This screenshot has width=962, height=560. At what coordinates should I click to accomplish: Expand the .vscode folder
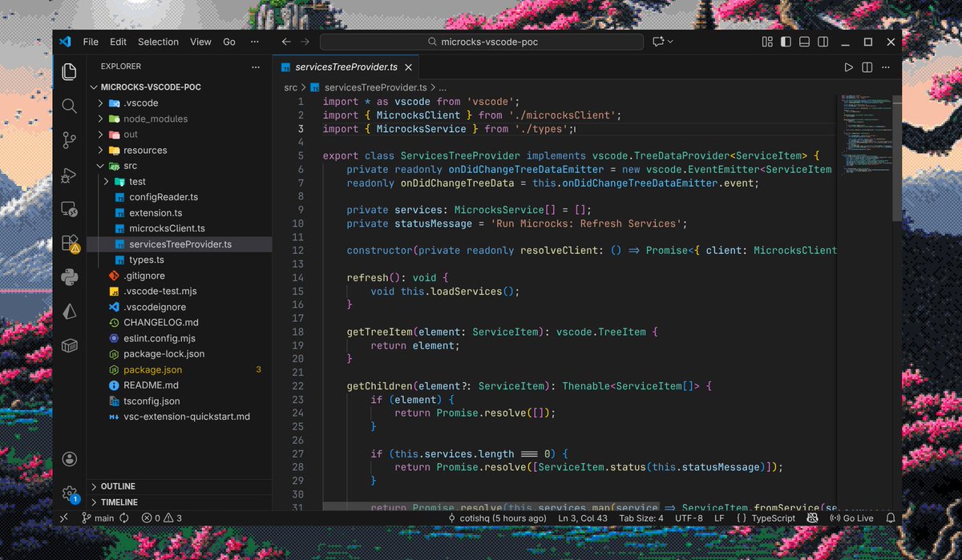(100, 103)
